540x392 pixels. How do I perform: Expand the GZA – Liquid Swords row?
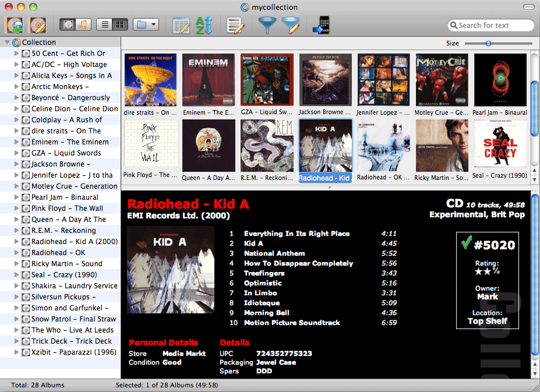pos(16,153)
